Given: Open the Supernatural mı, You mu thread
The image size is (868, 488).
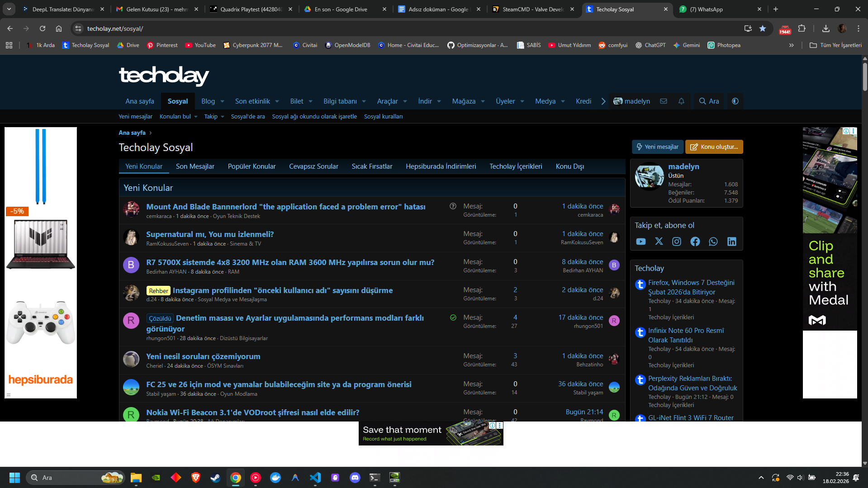Looking at the screenshot, I should coord(210,234).
